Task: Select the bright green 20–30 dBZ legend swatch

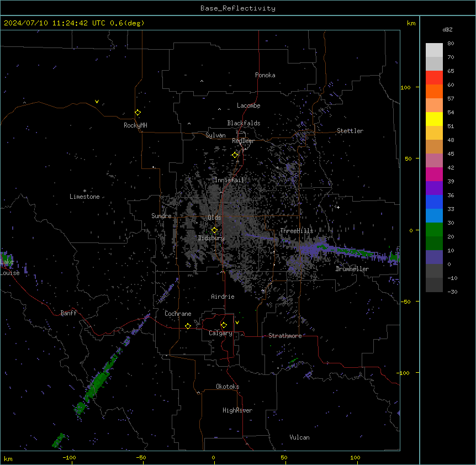Action: pyautogui.click(x=434, y=230)
